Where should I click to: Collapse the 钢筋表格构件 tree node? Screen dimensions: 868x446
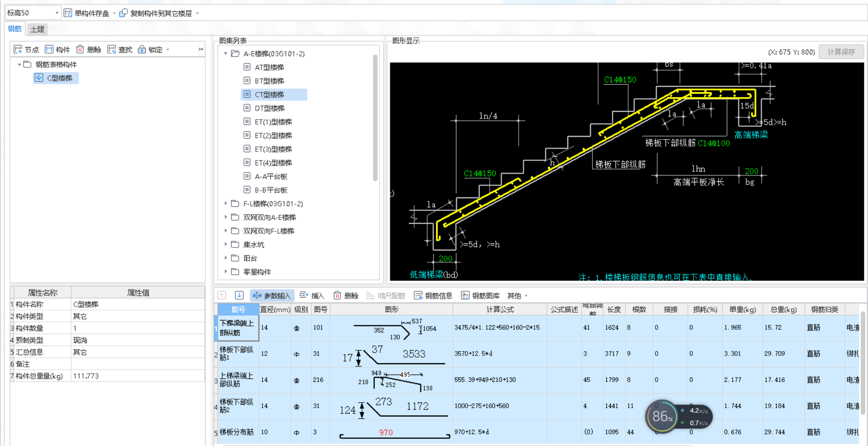[20, 65]
